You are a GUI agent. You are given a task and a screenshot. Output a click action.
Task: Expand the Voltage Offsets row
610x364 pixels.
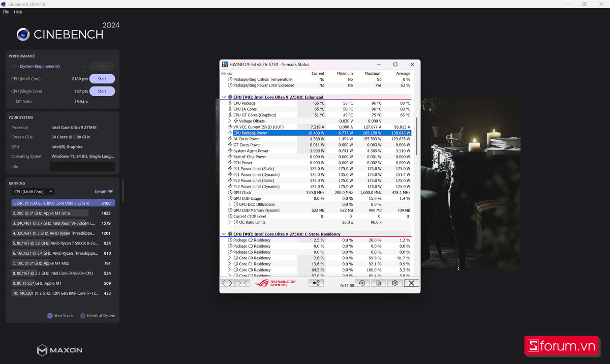click(x=230, y=121)
